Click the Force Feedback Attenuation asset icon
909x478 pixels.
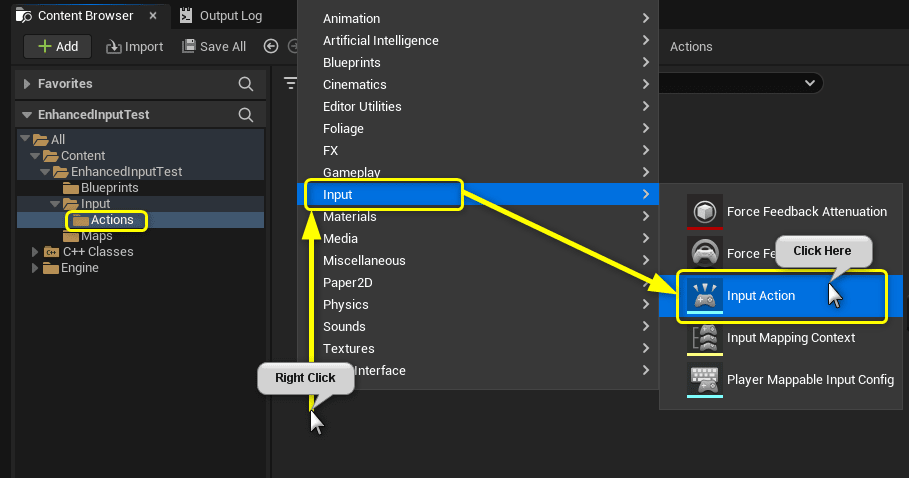(704, 211)
